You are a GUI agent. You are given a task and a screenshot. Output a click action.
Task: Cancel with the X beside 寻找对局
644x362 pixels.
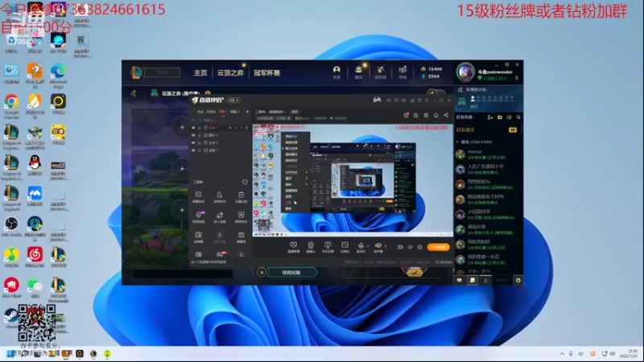pos(262,273)
